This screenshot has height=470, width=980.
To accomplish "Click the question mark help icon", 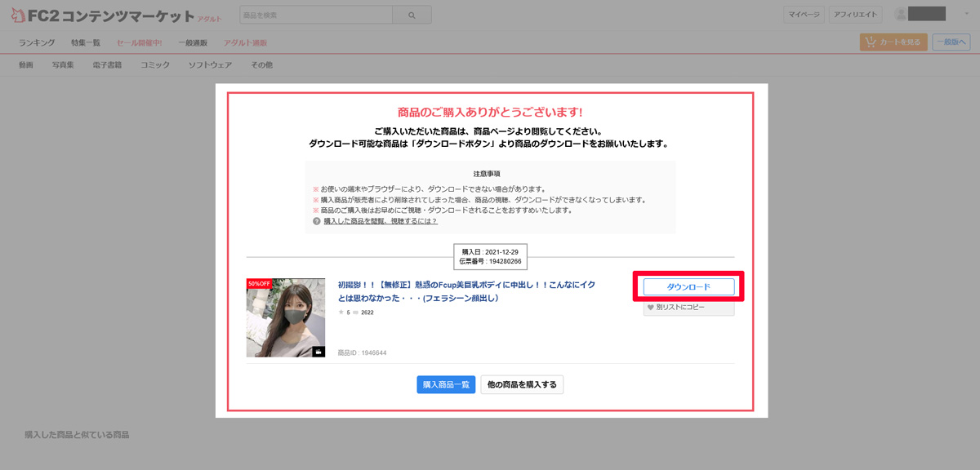I will tap(316, 221).
